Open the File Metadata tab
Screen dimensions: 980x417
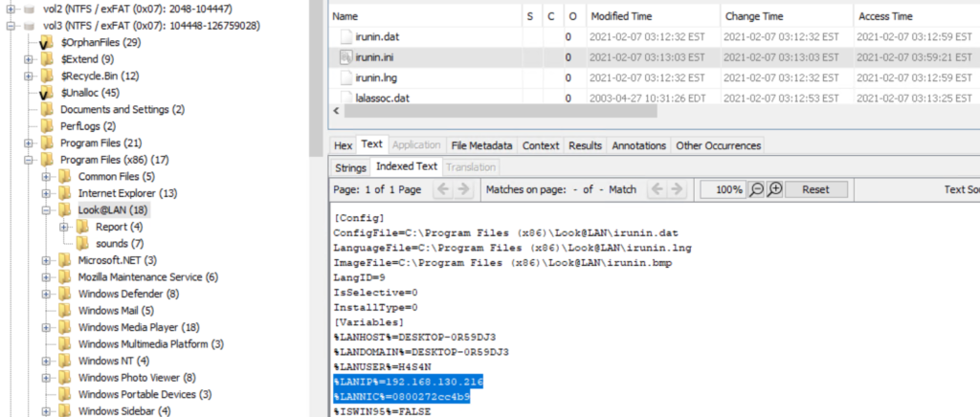pos(482,145)
